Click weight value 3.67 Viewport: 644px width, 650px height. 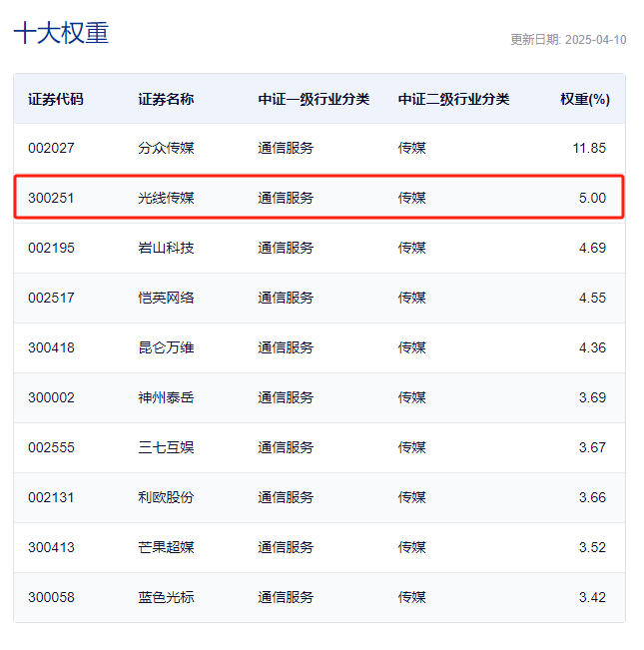tap(592, 447)
